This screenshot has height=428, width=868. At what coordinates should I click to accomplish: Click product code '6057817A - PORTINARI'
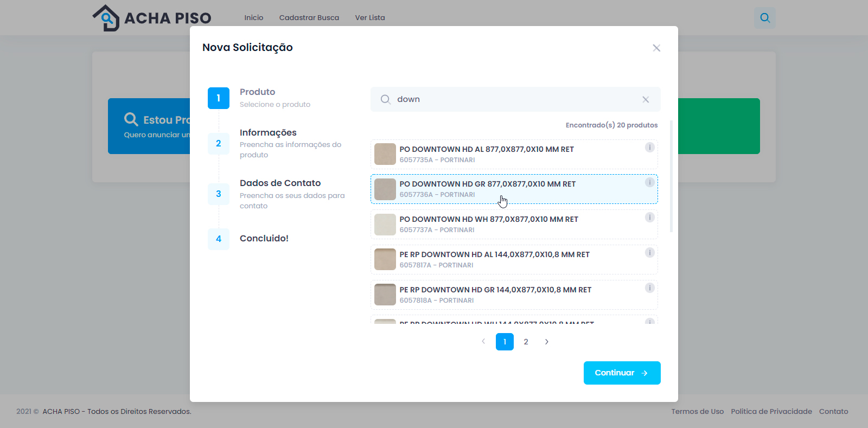(x=437, y=265)
